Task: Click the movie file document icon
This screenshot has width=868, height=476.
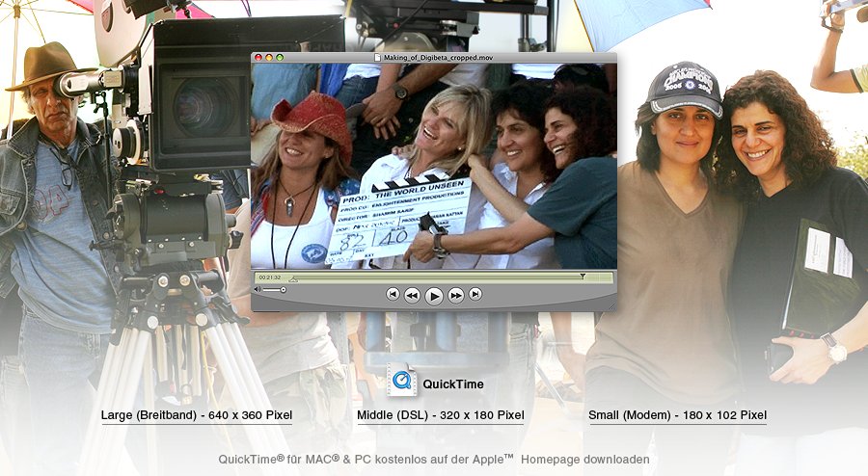Action: tap(378, 58)
